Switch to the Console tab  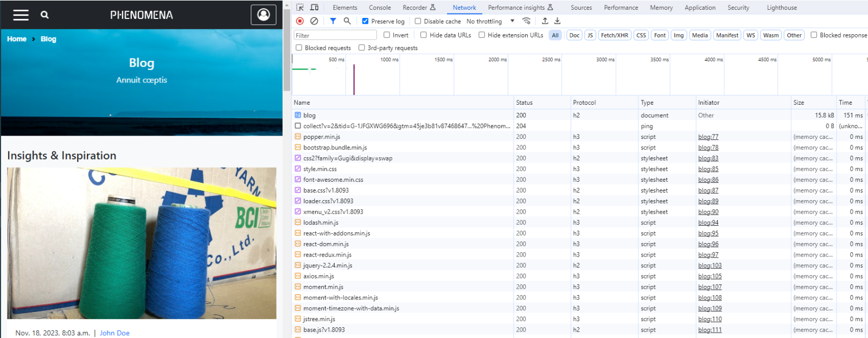click(380, 8)
